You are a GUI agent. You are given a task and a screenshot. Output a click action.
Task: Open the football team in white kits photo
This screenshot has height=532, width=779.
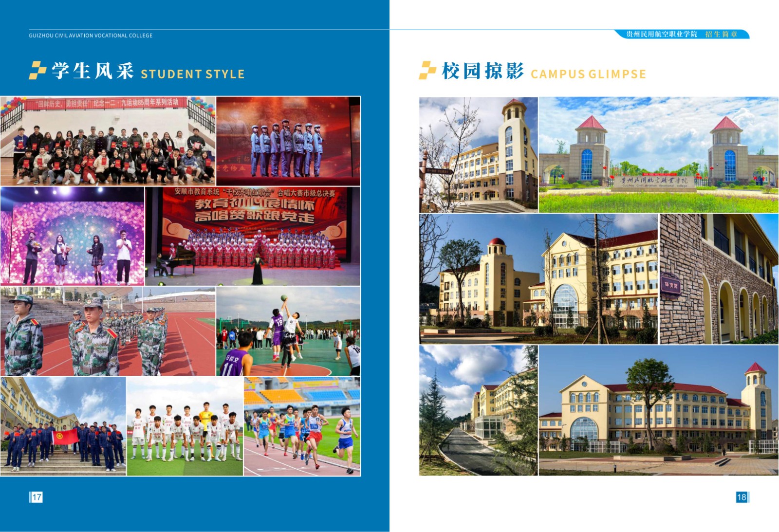pos(185,426)
